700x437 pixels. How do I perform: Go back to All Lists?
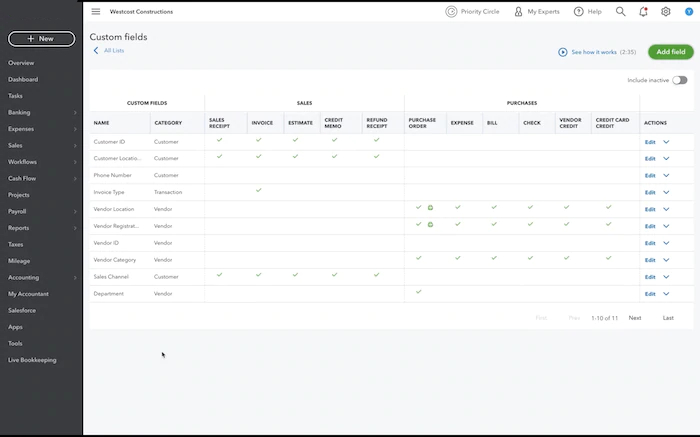point(113,50)
